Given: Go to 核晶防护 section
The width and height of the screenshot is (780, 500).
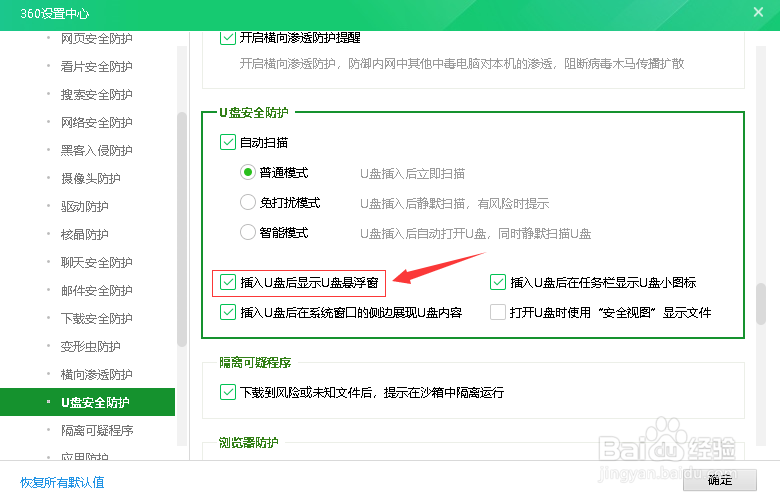Looking at the screenshot, I should [x=85, y=234].
